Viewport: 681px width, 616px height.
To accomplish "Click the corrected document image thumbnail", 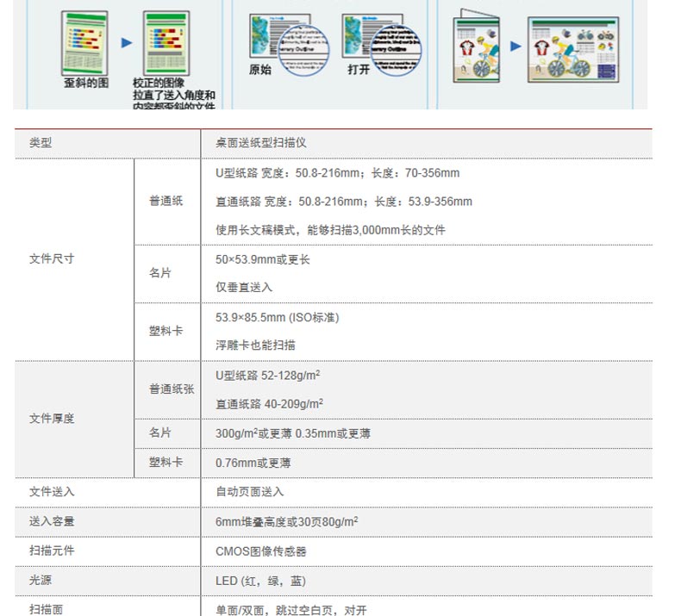I will pos(167,43).
